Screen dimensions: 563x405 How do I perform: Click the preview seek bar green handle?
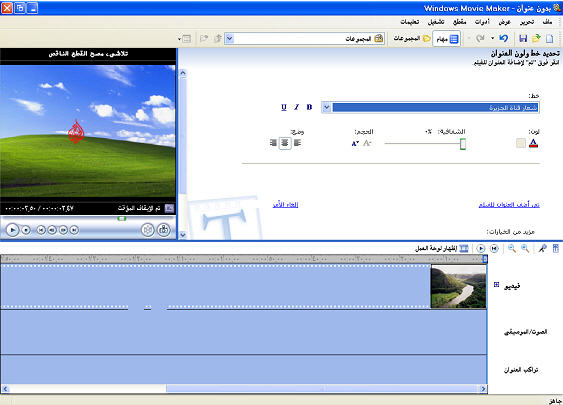click(x=122, y=218)
